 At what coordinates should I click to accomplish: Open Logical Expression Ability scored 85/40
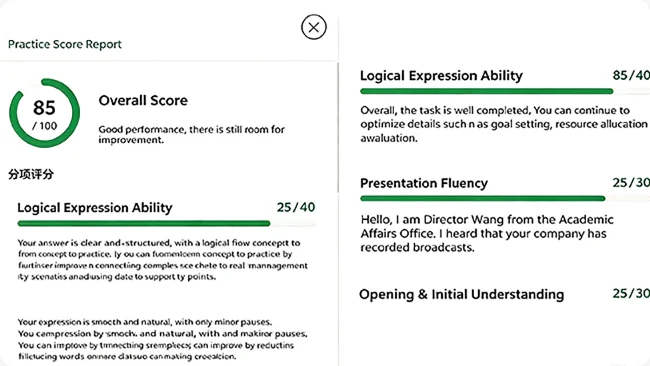tap(441, 75)
